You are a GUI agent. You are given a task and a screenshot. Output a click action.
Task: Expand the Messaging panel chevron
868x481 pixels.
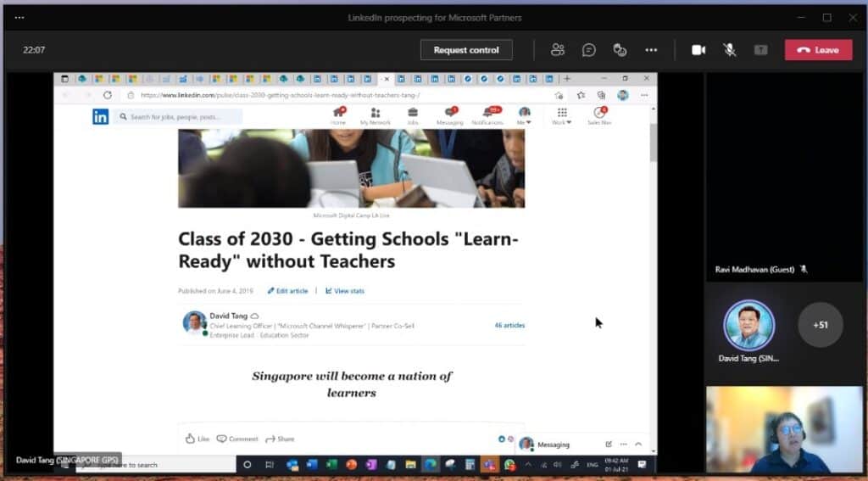point(638,444)
